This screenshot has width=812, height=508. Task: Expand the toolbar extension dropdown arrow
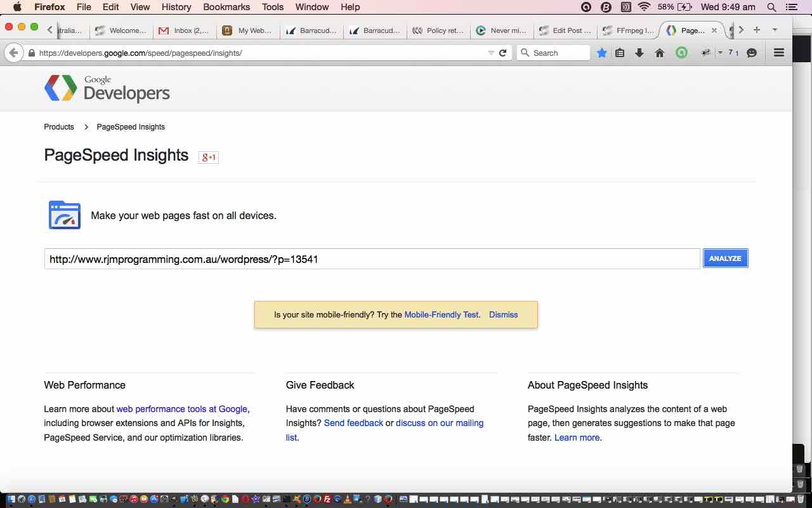[720, 53]
